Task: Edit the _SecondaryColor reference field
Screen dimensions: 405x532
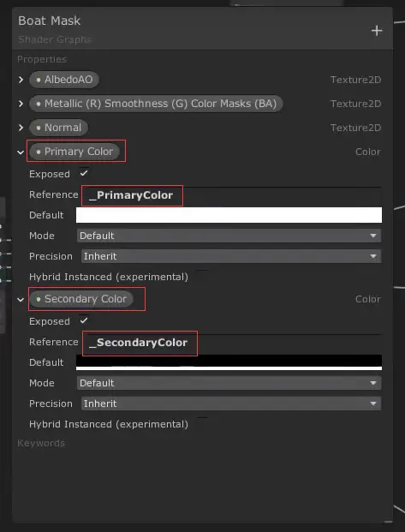Action: point(232,343)
